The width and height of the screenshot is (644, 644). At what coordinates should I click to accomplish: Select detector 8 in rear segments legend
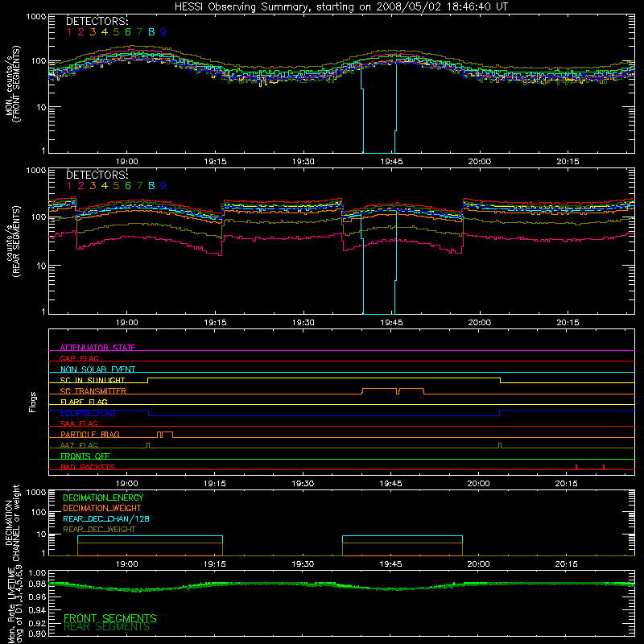point(151,186)
